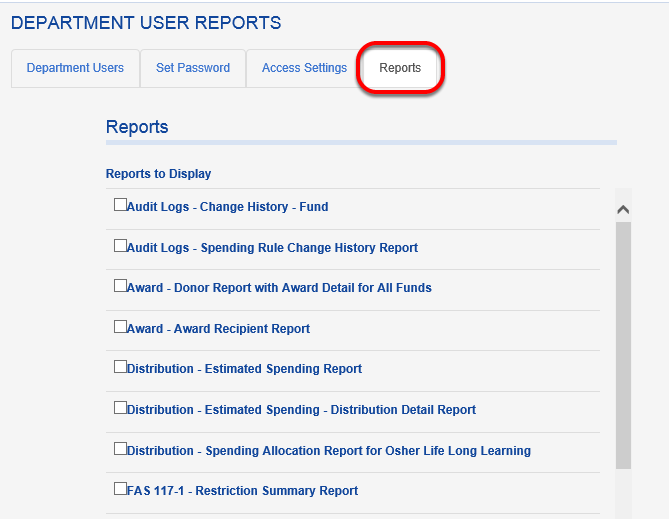Click the 'Reports to Display' heading

point(158,174)
